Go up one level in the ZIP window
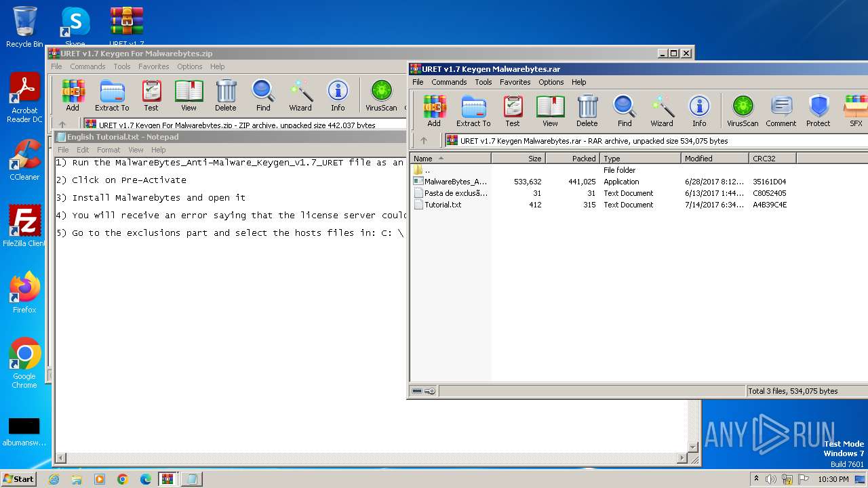The height and width of the screenshot is (488, 868). (x=62, y=125)
